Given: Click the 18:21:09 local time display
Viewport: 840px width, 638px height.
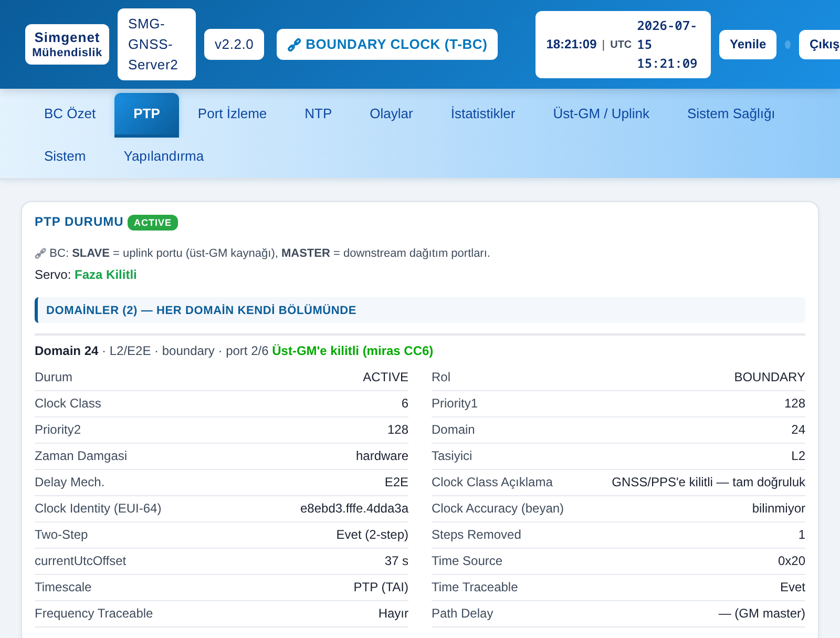Looking at the screenshot, I should 571,44.
